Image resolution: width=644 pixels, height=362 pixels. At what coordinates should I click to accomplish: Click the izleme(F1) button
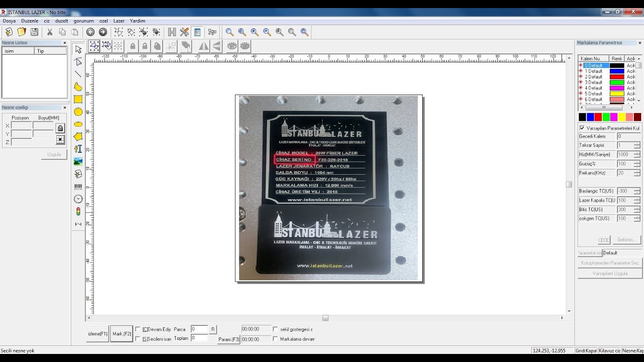coord(98,334)
